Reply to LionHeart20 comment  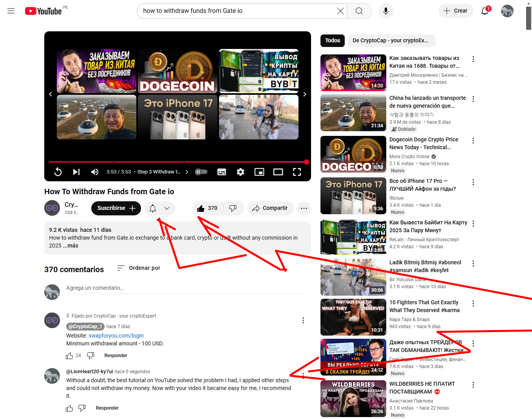[x=107, y=408]
